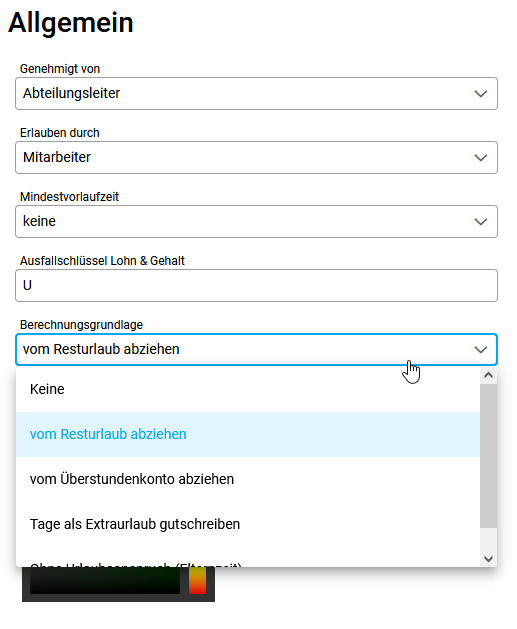Click the Berechnungsgrundlage chevron arrow
The image size is (517, 629).
(481, 350)
